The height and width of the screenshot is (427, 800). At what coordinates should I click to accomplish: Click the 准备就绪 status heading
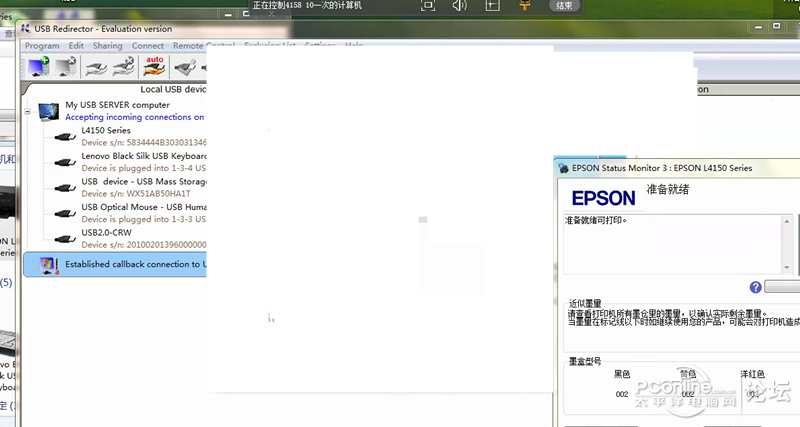[668, 189]
